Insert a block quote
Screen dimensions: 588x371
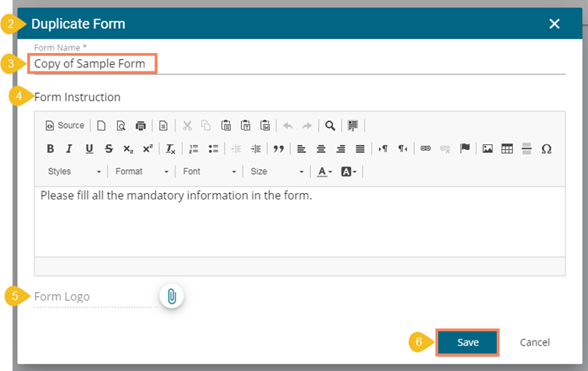(279, 149)
